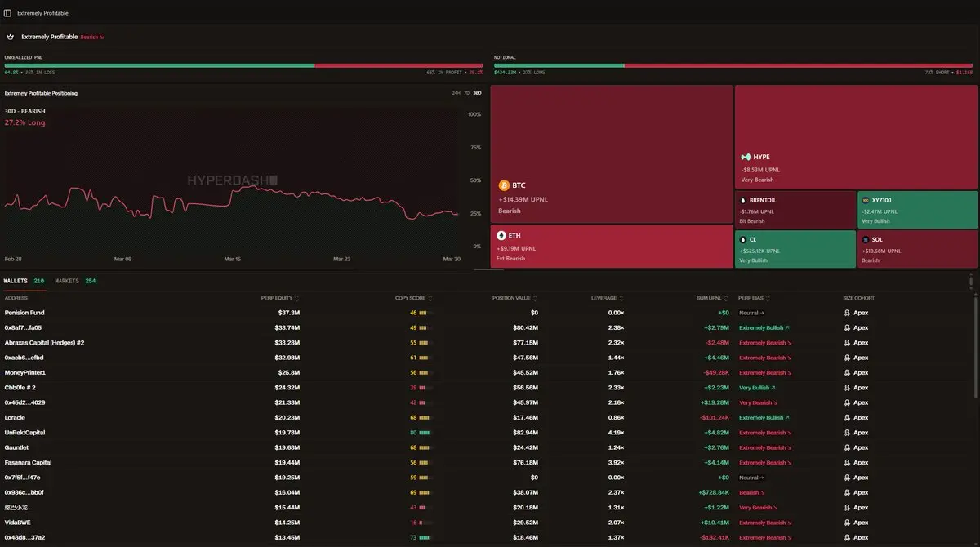980x547 pixels.
Task: Click the Apex cohort icon in VidaBWE row
Action: tap(847, 523)
